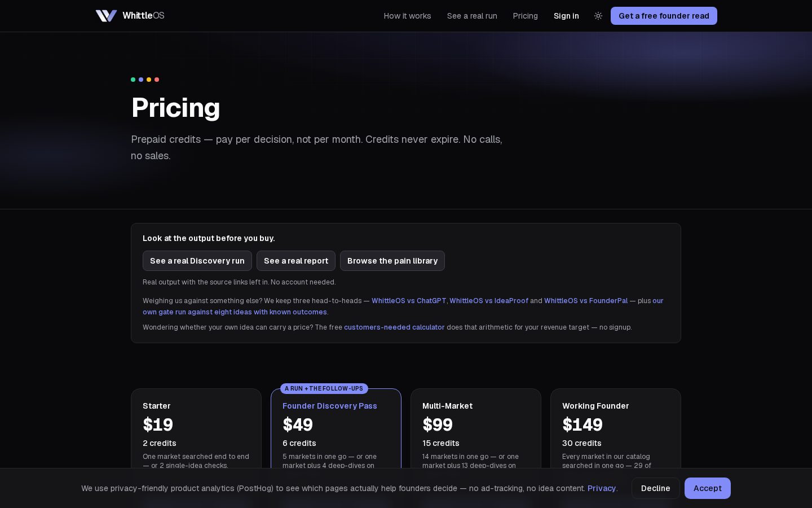Browse the pain library
812x508 pixels.
(x=392, y=261)
